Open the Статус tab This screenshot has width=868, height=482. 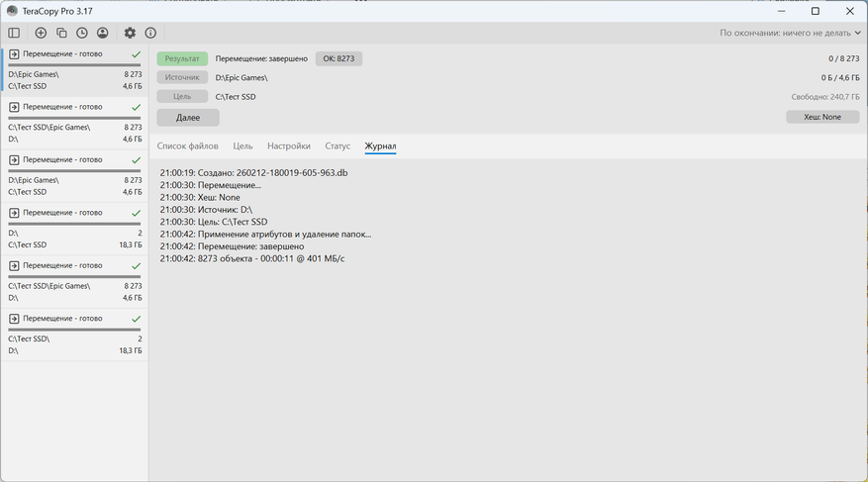click(x=338, y=146)
